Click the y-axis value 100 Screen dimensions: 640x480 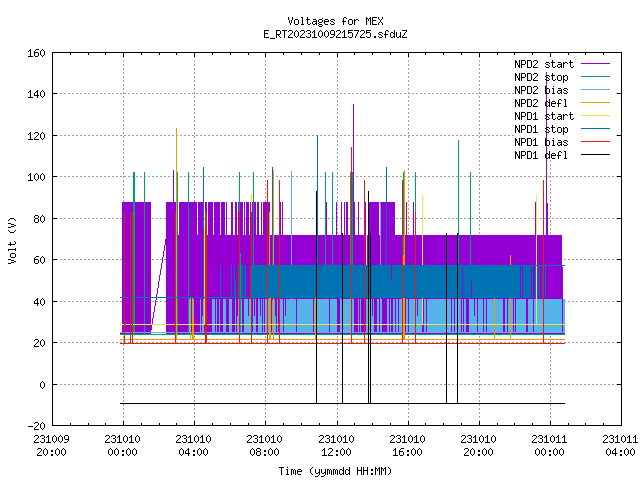(36, 177)
